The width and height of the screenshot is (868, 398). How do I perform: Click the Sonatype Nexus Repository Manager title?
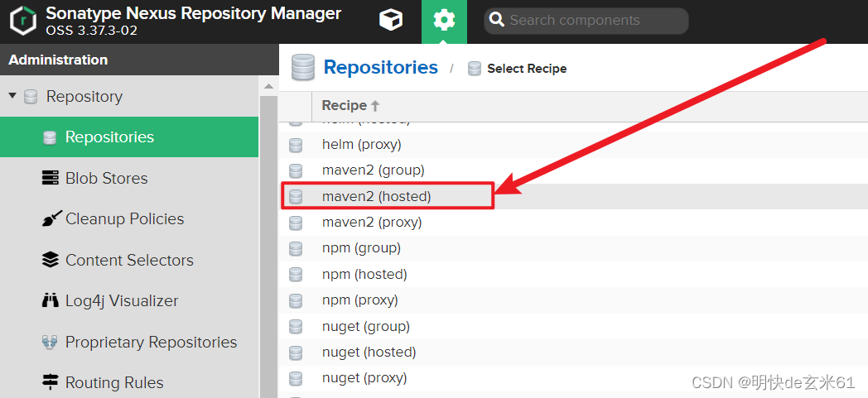click(x=193, y=13)
